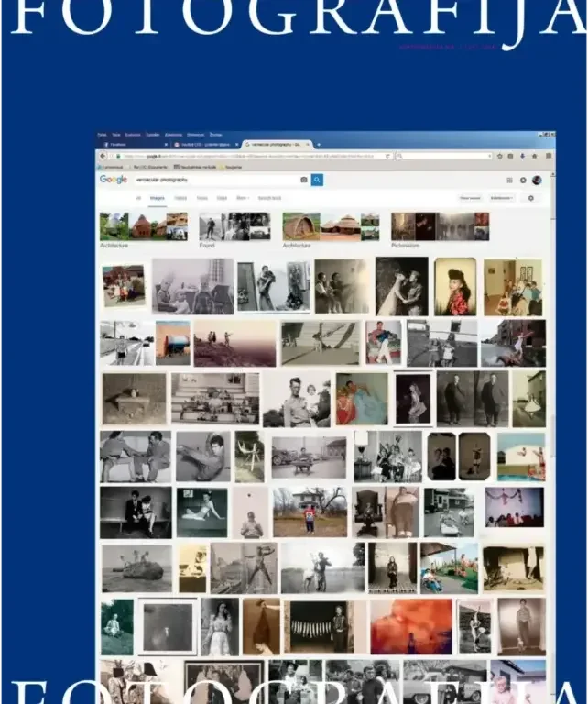Click the View saved button
This screenshot has height=704, width=588.
(x=470, y=198)
